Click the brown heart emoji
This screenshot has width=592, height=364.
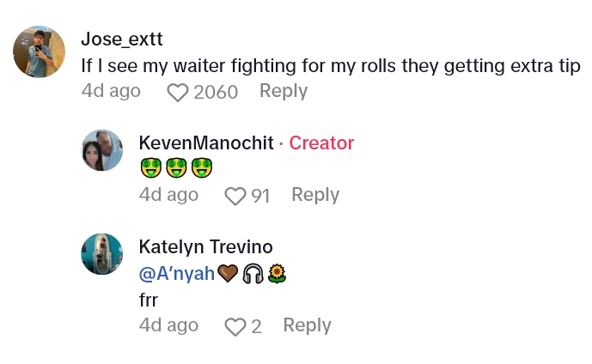click(228, 274)
